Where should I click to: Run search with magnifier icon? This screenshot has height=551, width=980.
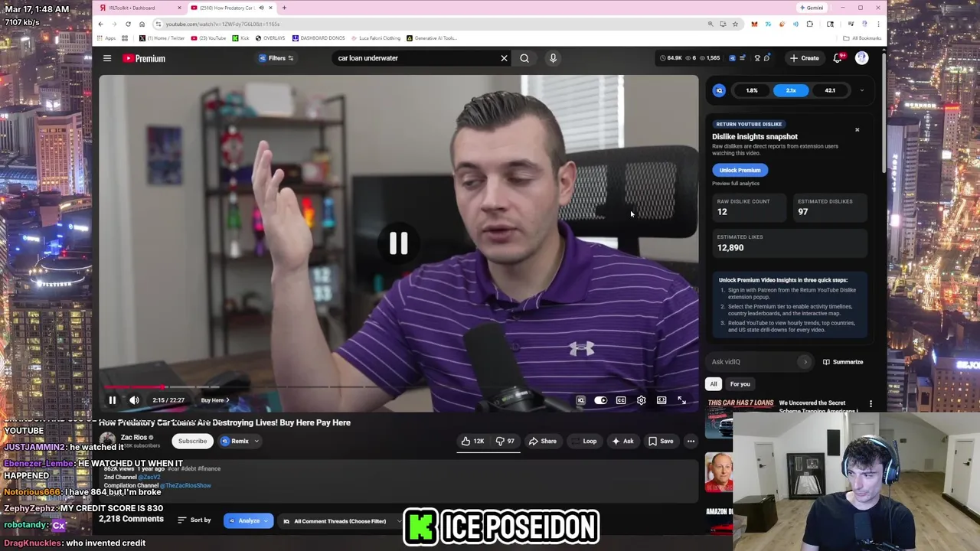pos(524,58)
